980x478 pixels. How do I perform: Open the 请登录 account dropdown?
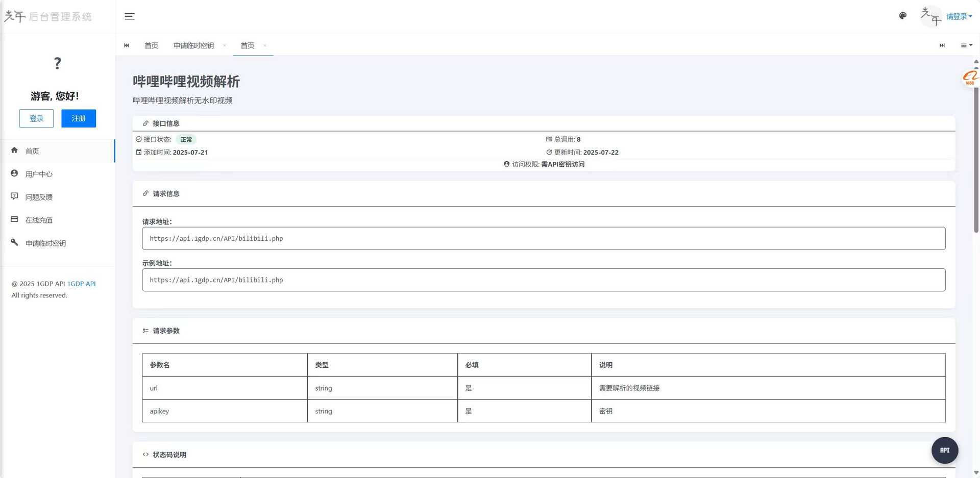click(x=959, y=16)
